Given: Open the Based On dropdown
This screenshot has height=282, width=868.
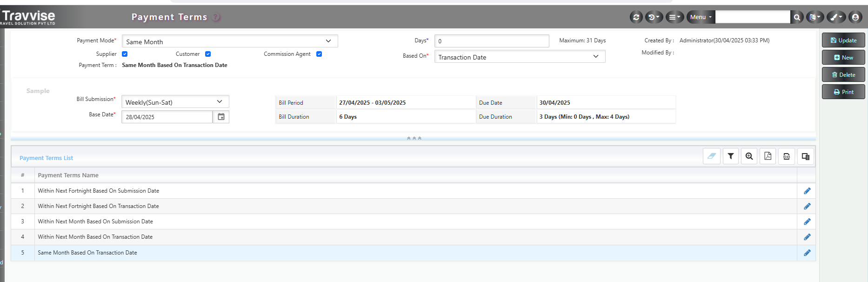Looking at the screenshot, I should (x=520, y=57).
